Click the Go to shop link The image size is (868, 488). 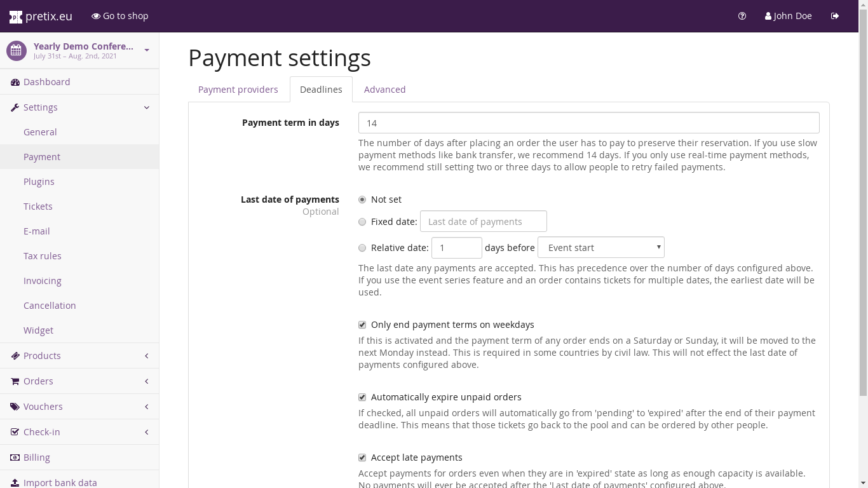tap(119, 16)
